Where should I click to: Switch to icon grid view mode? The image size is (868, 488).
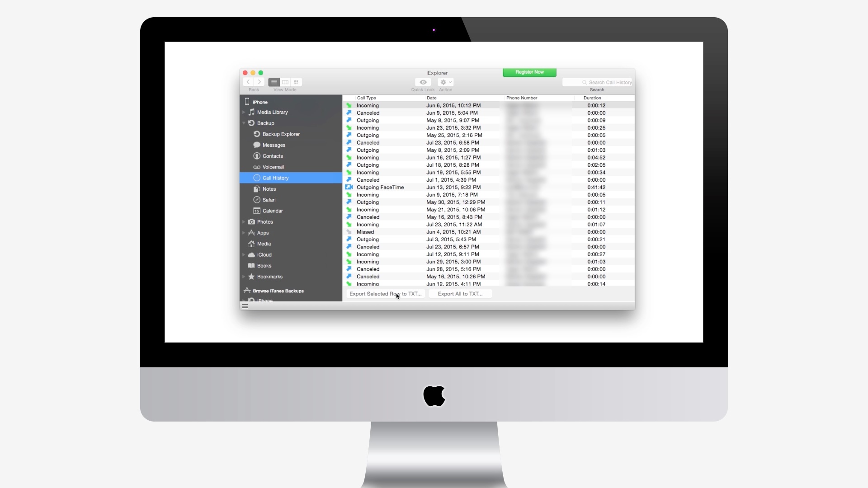(x=296, y=82)
